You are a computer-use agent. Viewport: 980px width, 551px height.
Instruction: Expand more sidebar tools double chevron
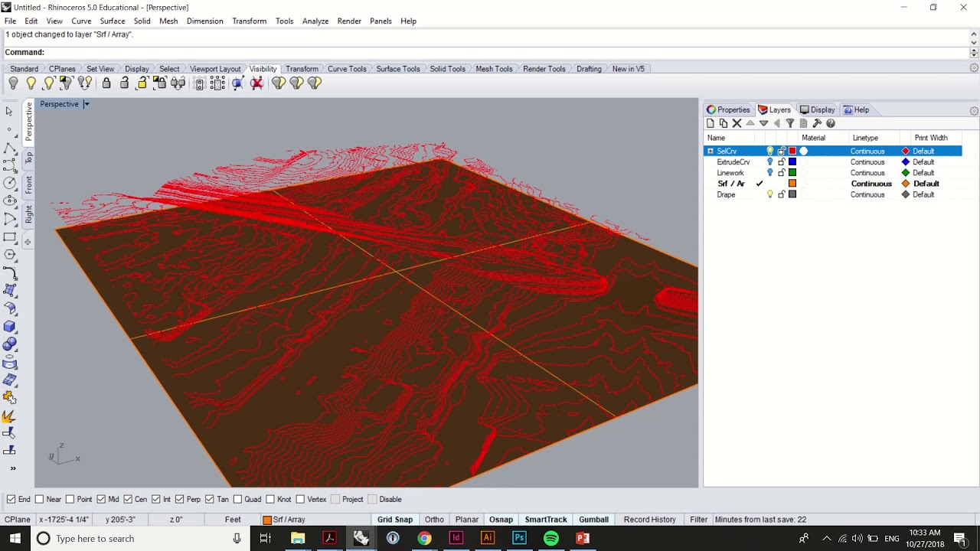(x=12, y=468)
